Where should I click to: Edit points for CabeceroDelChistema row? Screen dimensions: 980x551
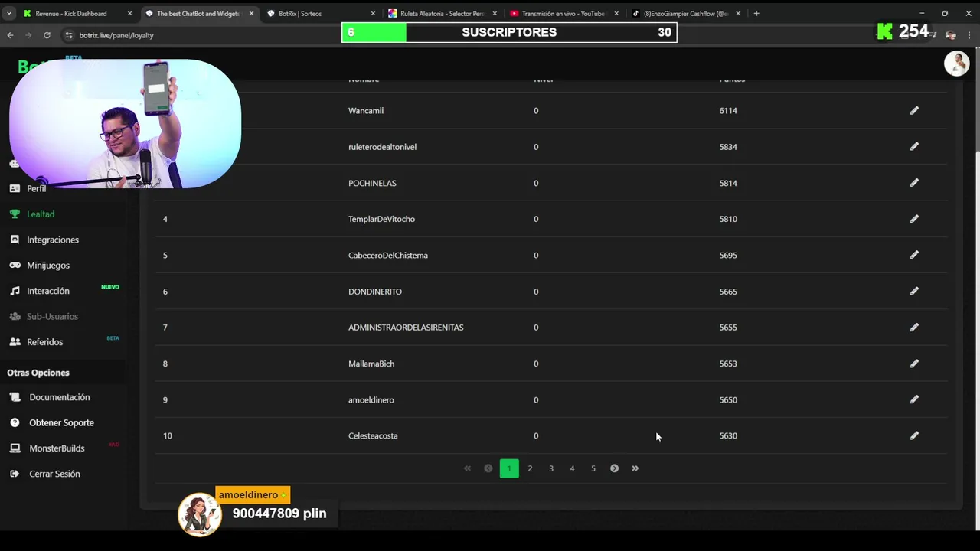[x=914, y=255]
